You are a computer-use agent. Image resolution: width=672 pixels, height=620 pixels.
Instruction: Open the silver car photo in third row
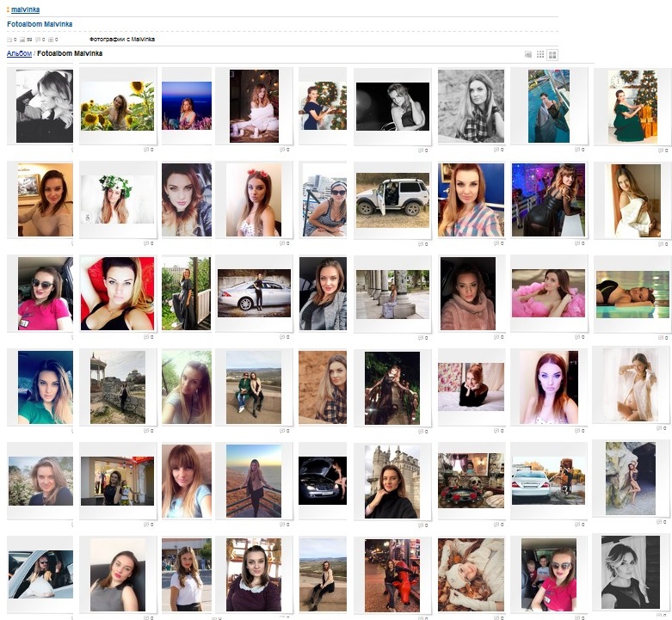(254, 292)
